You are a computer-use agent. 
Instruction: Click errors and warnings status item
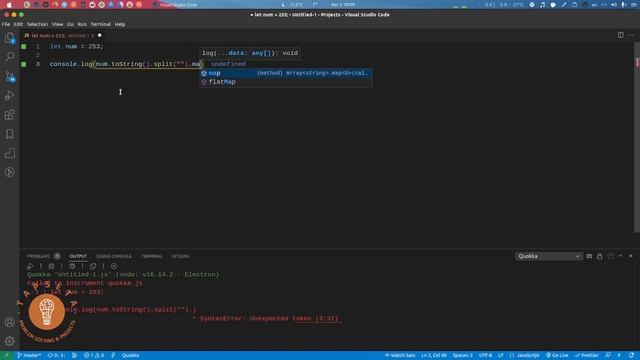click(x=93, y=356)
